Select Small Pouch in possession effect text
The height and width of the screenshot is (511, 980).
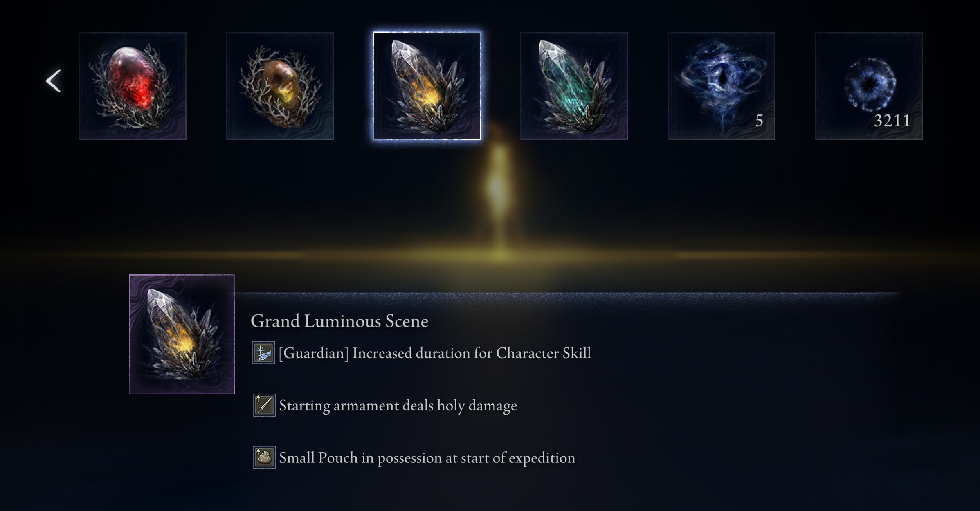point(427,458)
